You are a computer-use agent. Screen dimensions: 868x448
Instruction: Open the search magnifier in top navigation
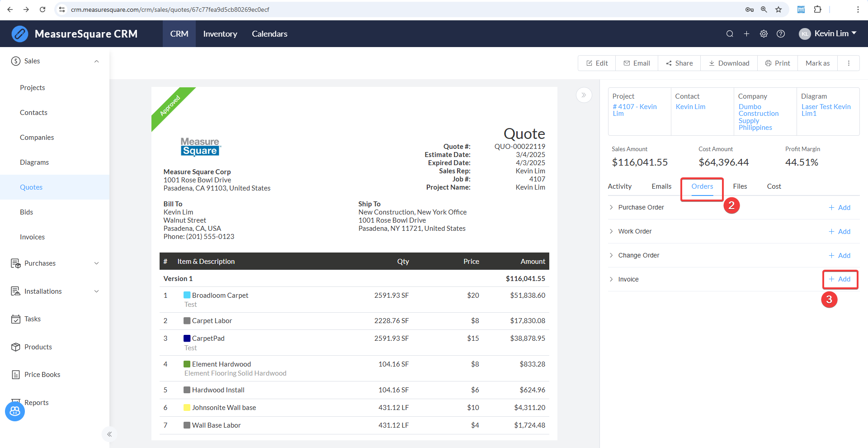point(730,34)
